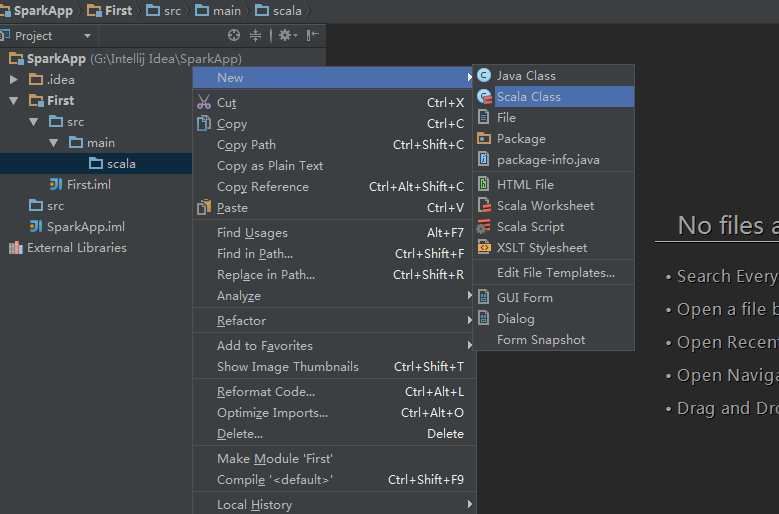Viewport: 779px width, 514px height.
Task: Select Optimize Imports…
Action: [334, 413]
